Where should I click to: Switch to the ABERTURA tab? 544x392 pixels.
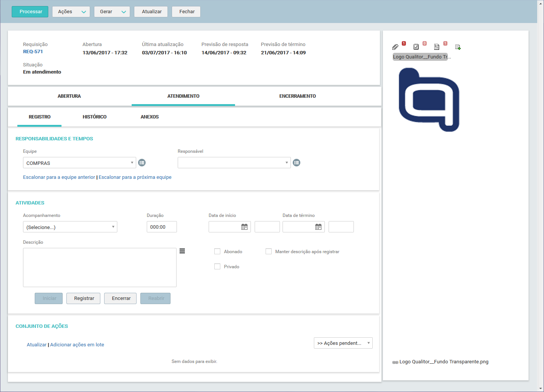[69, 96]
